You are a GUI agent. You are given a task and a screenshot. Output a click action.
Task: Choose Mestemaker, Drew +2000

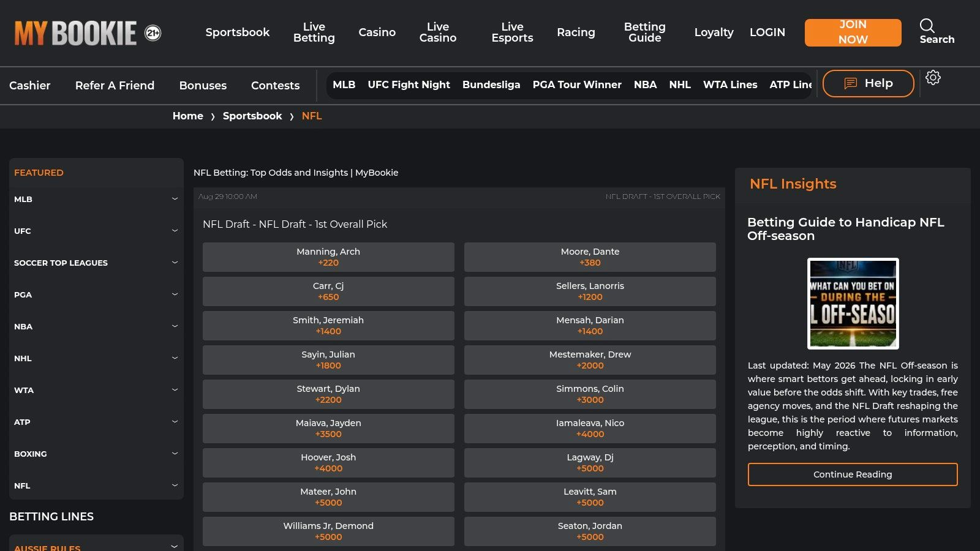590,360
